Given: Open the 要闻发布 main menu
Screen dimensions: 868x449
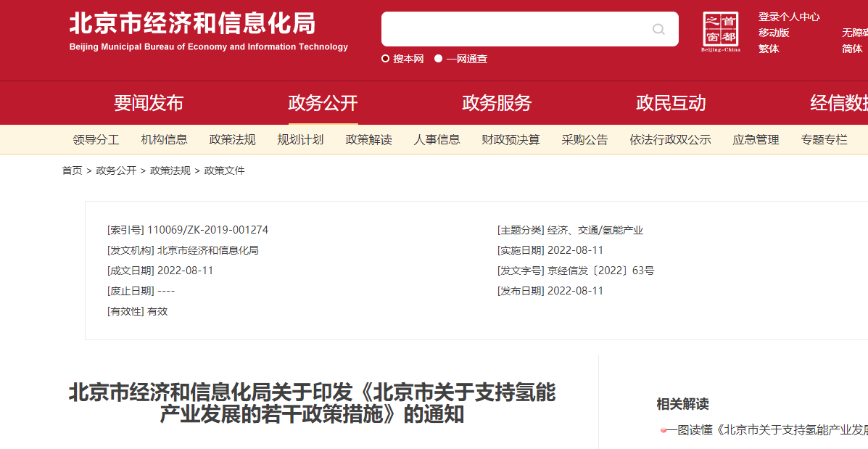Looking at the screenshot, I should point(149,103).
